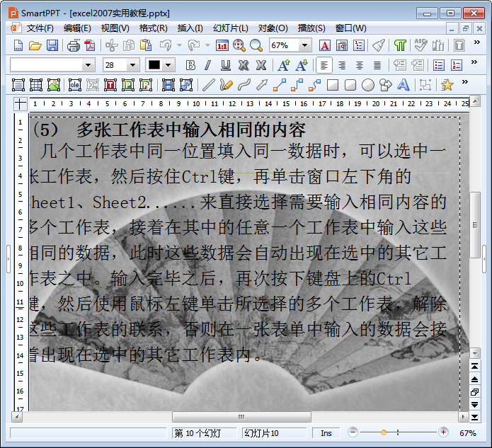This screenshot has width=492, height=448.
Task: Toggle formatting marks with pilcrow icon
Action: click(400, 45)
